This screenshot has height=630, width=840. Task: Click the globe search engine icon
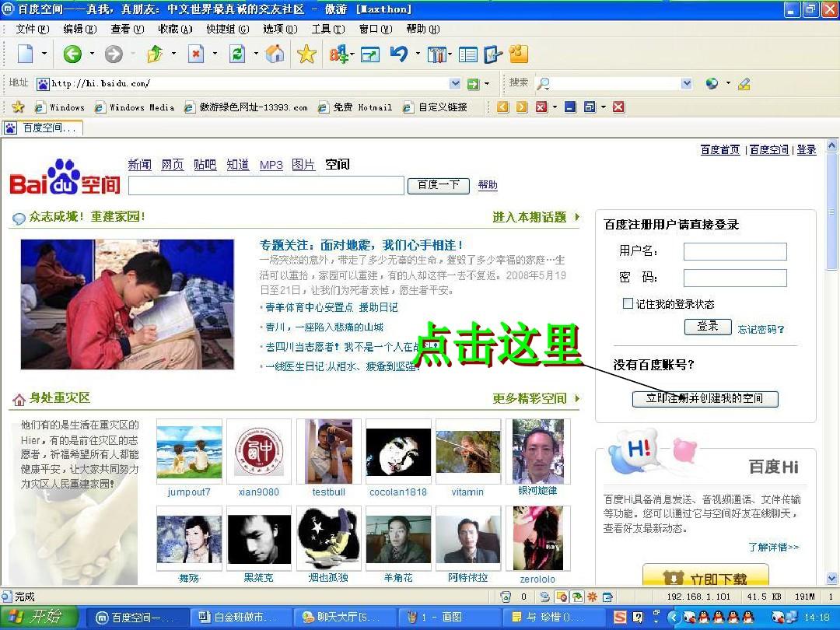[712, 83]
